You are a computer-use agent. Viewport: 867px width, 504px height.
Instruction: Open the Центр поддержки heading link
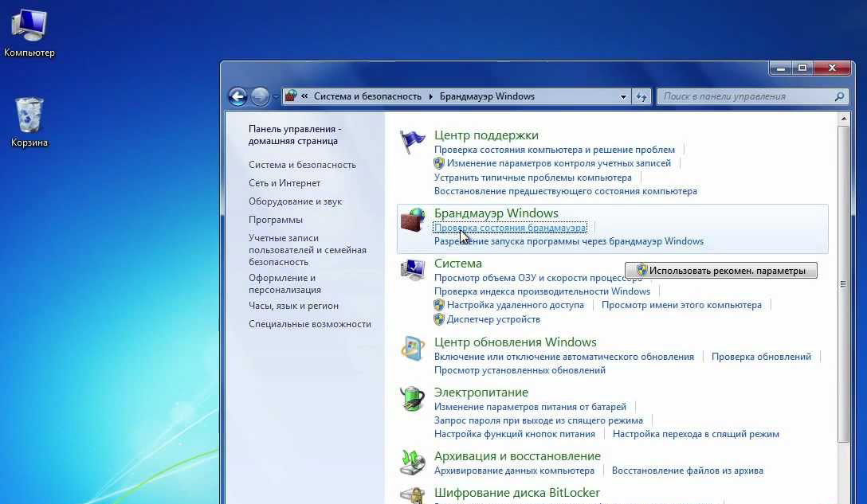486,135
